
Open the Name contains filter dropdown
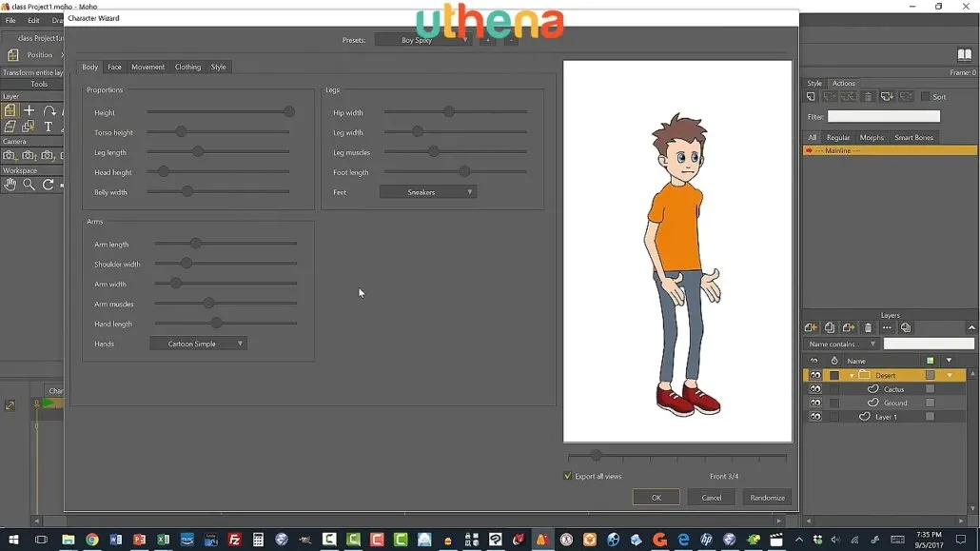pos(842,344)
